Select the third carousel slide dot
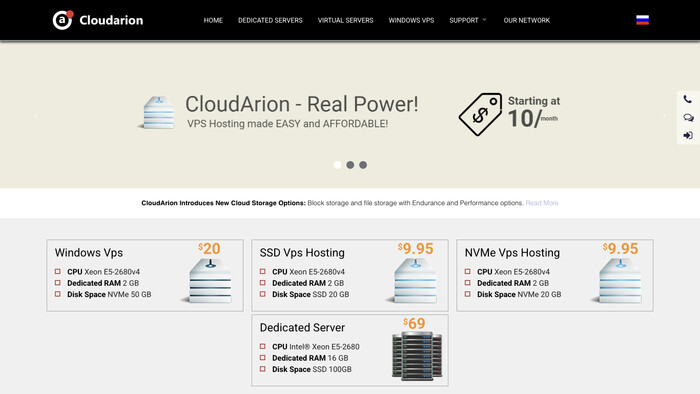This screenshot has height=394, width=700. (363, 165)
